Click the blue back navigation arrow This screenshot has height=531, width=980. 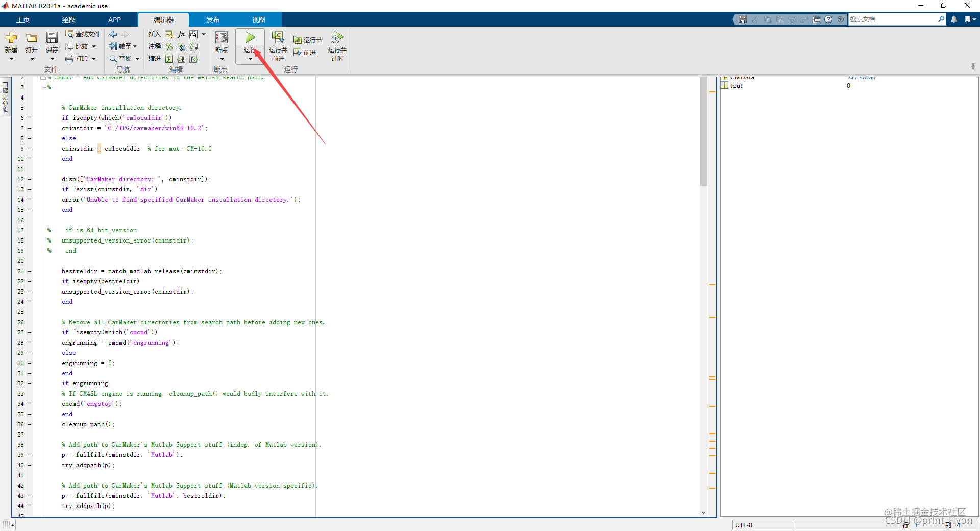coord(113,34)
